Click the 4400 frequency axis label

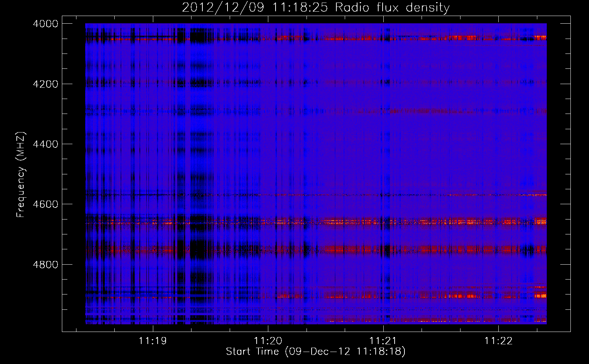pyautogui.click(x=46, y=144)
